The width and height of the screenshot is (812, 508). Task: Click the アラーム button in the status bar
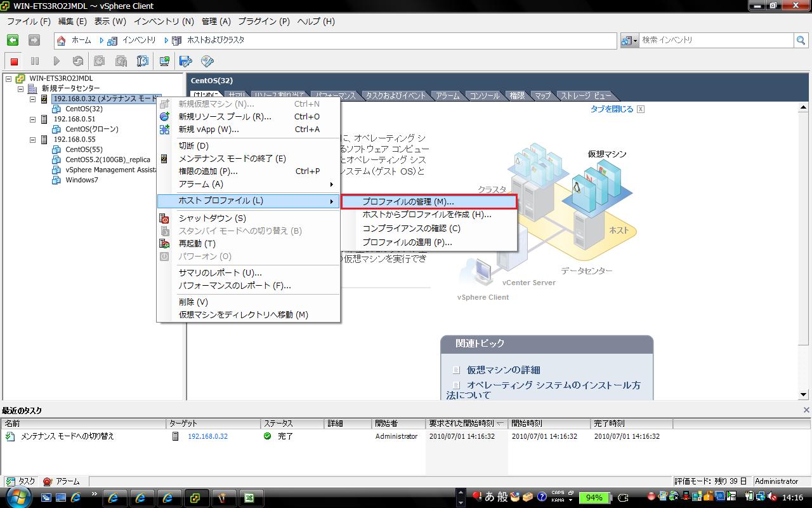point(62,482)
